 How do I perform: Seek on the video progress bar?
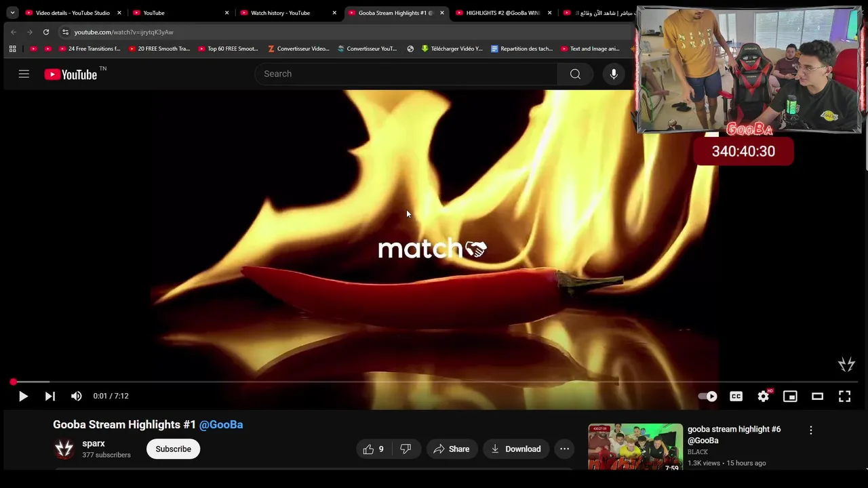pyautogui.click(x=434, y=382)
